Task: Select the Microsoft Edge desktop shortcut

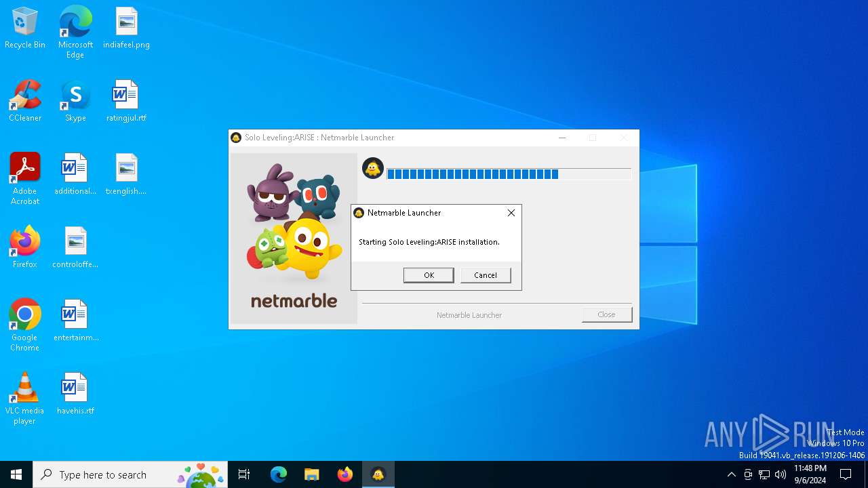Action: pyautogui.click(x=75, y=32)
